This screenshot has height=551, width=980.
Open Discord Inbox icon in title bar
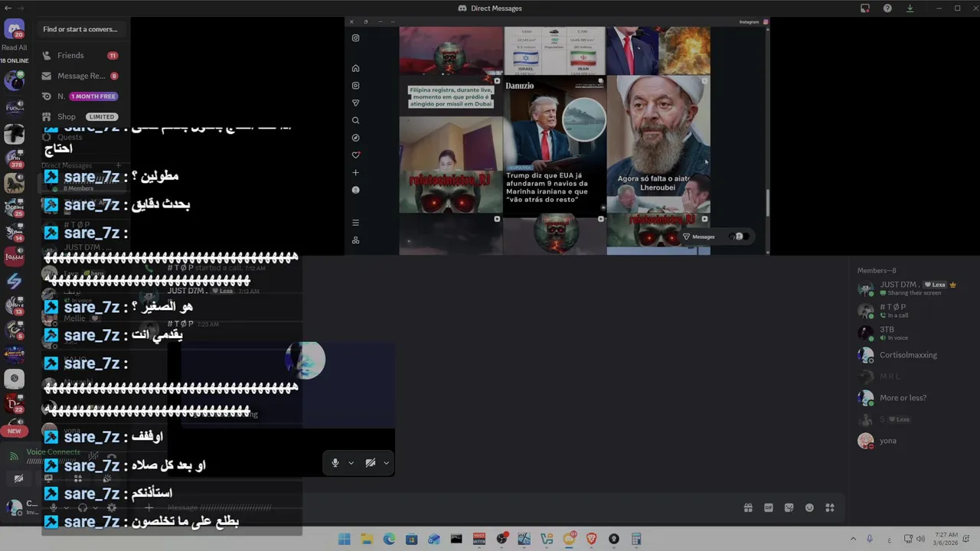click(x=865, y=8)
